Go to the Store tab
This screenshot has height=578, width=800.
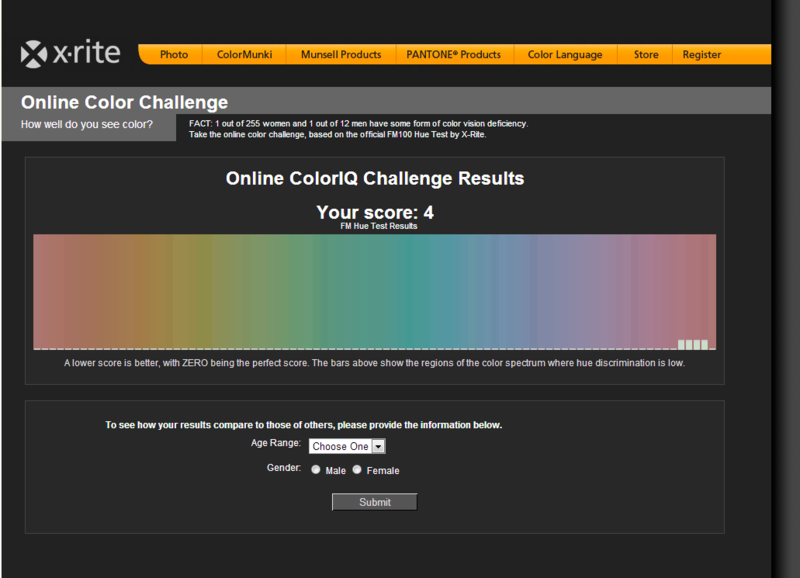tap(646, 55)
